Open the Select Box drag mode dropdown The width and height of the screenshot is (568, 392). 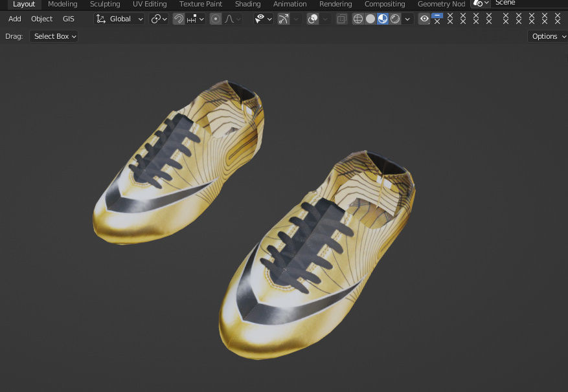(x=54, y=36)
